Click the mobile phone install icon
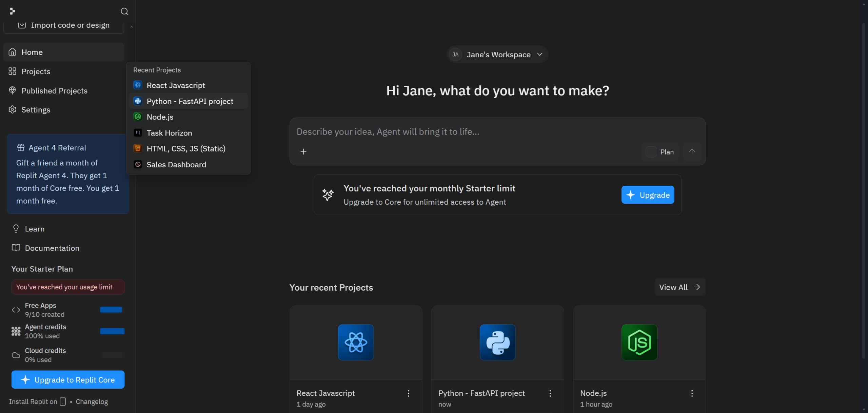The height and width of the screenshot is (413, 868). [x=63, y=401]
